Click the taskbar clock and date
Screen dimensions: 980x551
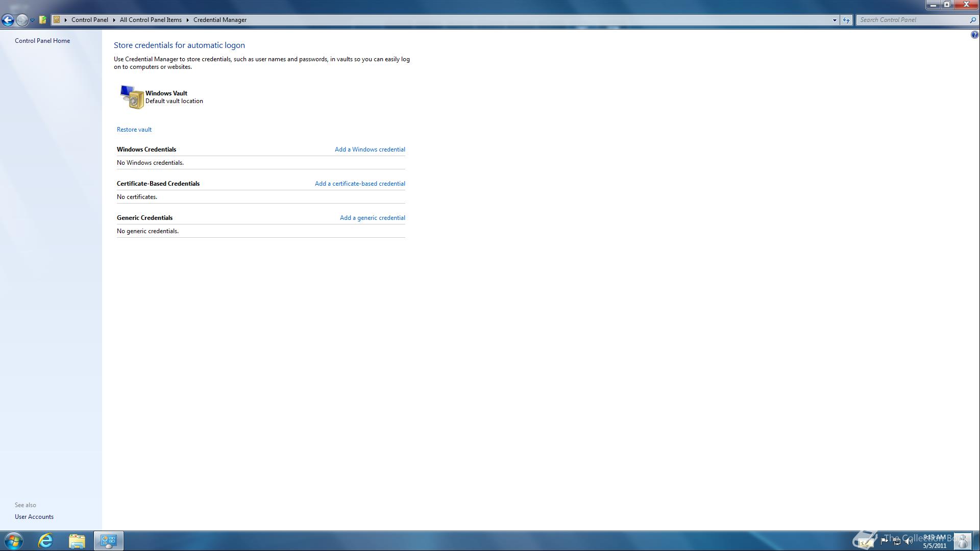click(935, 541)
